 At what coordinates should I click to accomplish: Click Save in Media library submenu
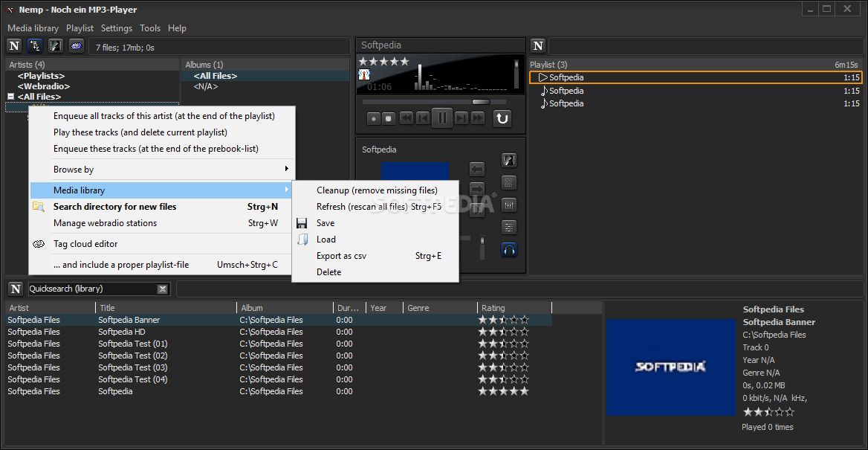pos(375,223)
